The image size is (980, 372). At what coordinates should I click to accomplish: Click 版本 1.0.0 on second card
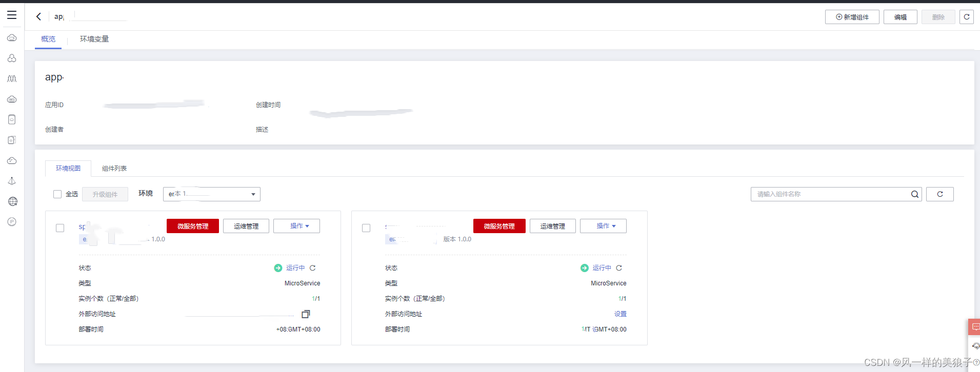pyautogui.click(x=457, y=239)
